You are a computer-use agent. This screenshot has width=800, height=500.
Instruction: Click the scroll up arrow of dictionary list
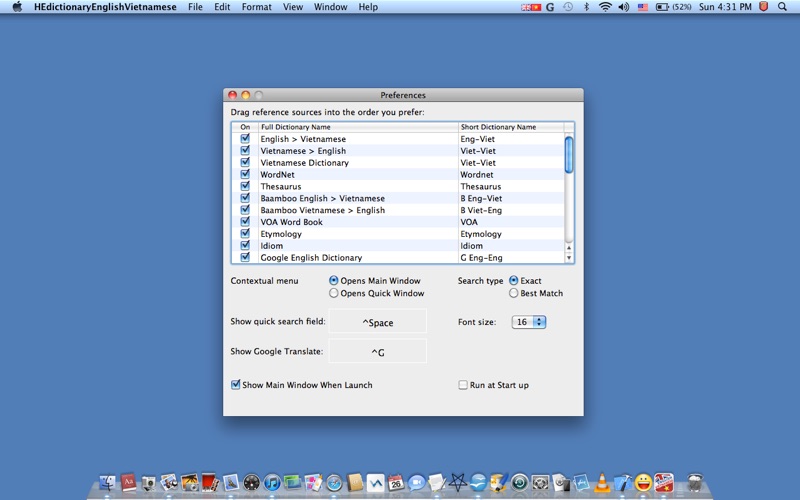tap(569, 247)
